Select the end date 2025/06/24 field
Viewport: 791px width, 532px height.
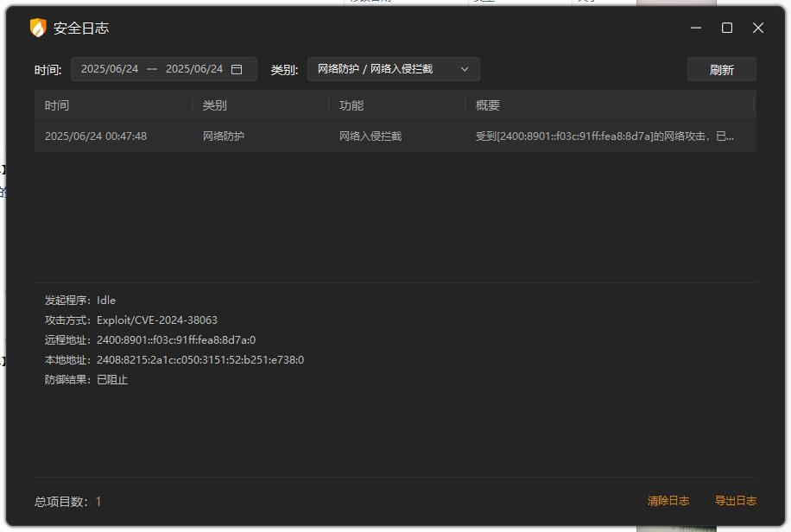194,69
